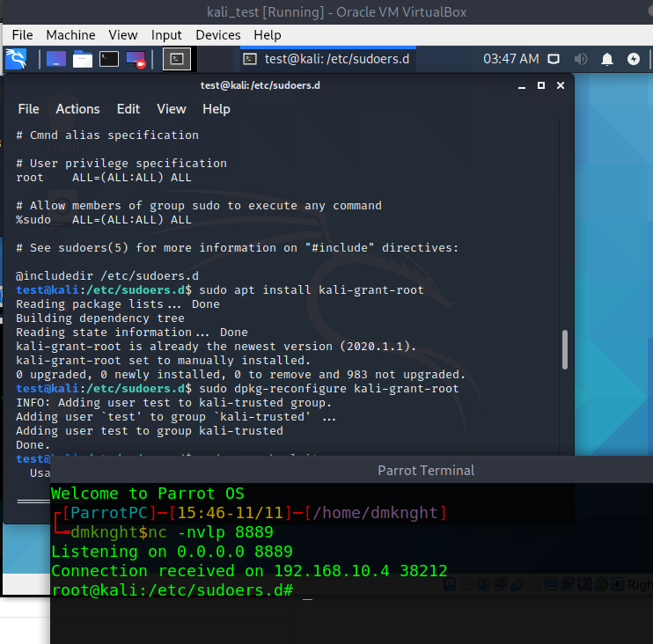Click the 'Building dependency tree' line
653x644 pixels.
(x=100, y=318)
